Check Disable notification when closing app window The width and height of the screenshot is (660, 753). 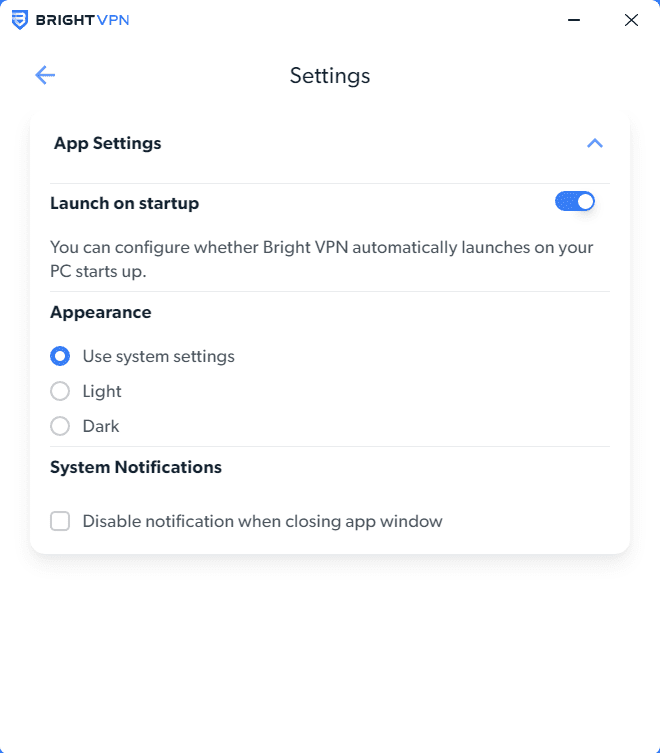coord(60,521)
